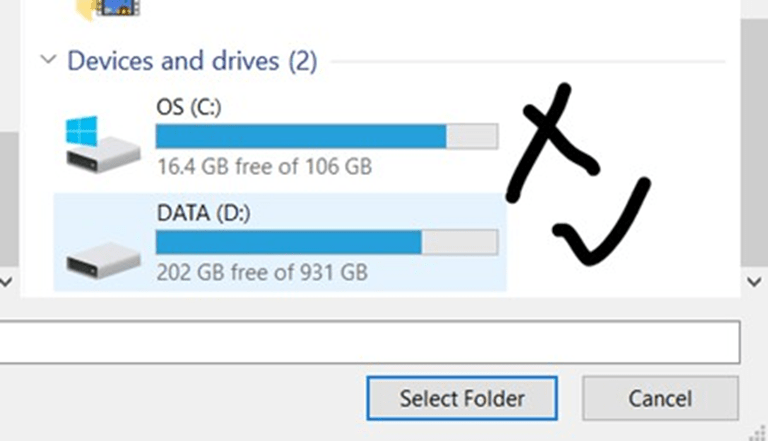Viewport: 768px width, 441px height.
Task: Click the OS (C:) storage usage bar
Action: tap(326, 136)
